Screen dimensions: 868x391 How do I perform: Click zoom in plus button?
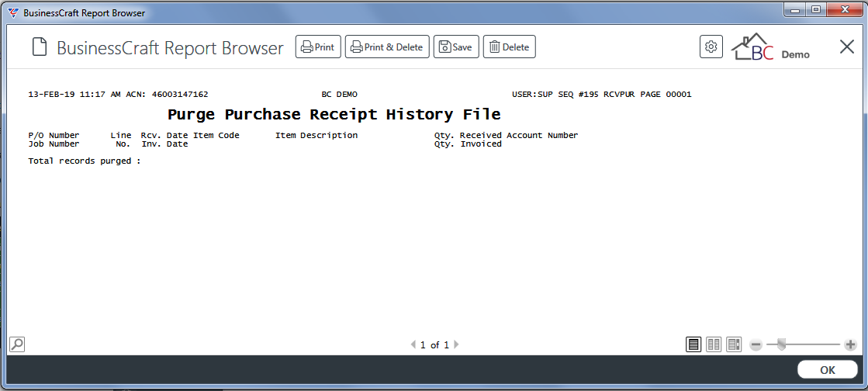[850, 345]
